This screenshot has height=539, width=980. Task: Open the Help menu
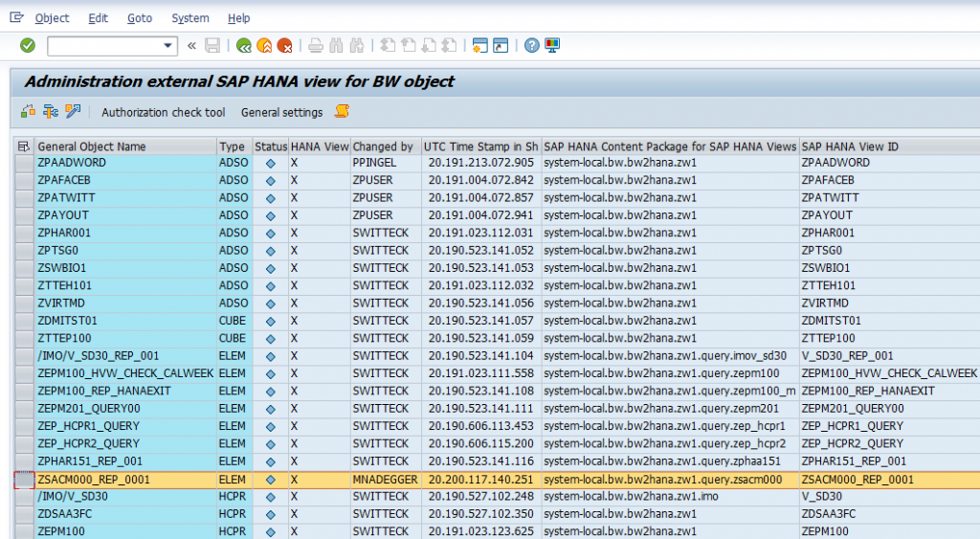(x=238, y=18)
